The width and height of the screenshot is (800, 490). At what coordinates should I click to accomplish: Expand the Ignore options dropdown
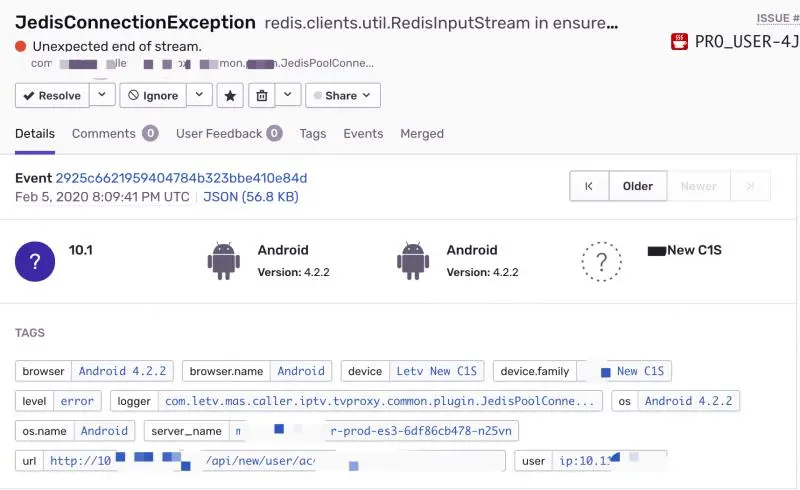(x=199, y=94)
